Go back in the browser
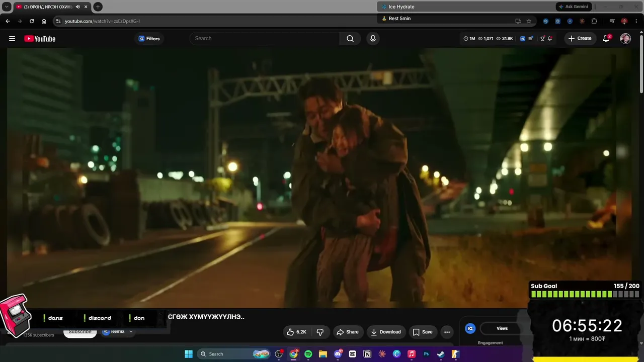The width and height of the screenshot is (644, 362). pyautogui.click(x=8, y=21)
